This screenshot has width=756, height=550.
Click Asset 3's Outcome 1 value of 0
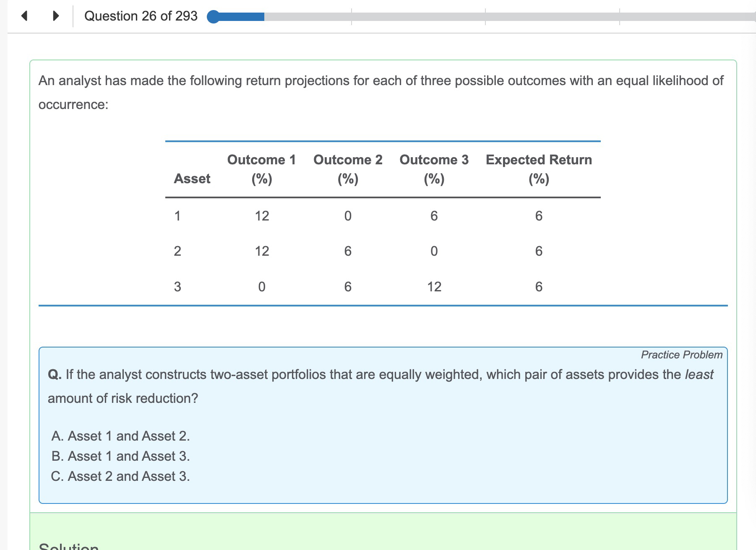pyautogui.click(x=262, y=287)
